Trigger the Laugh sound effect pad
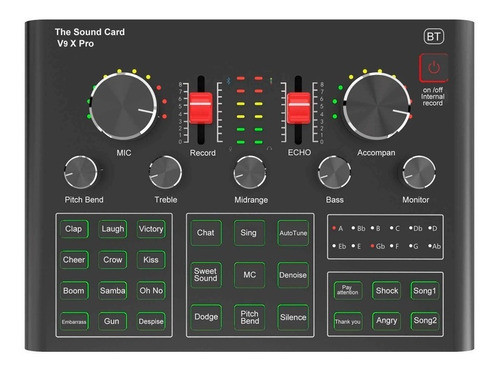 (x=113, y=229)
